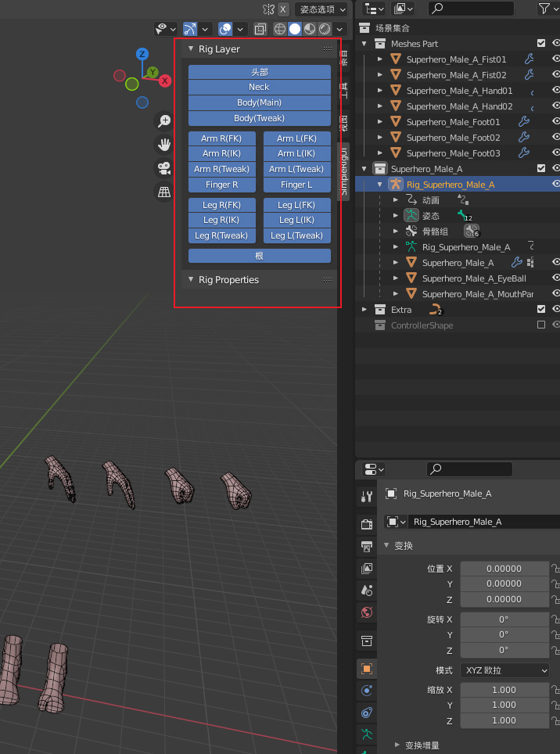Open the Object Constraints properties tab

click(366, 713)
